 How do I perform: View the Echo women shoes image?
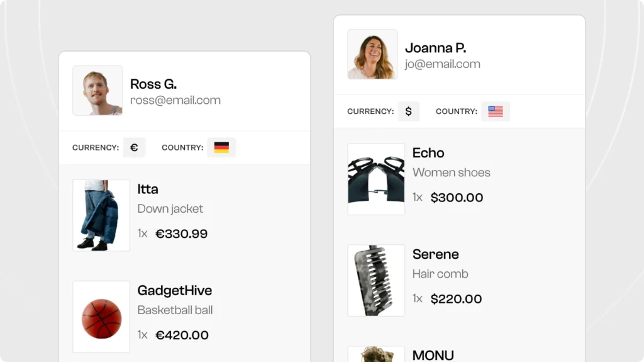click(376, 179)
